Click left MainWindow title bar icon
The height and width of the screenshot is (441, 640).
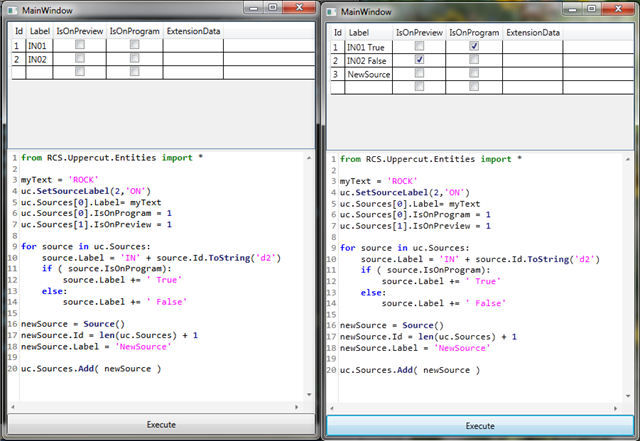pyautogui.click(x=13, y=11)
